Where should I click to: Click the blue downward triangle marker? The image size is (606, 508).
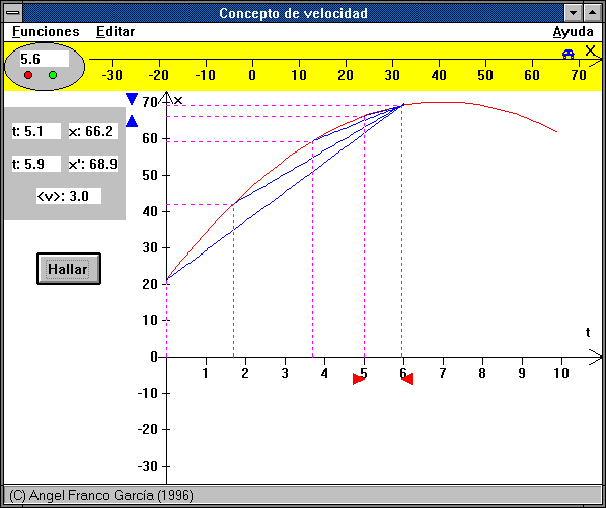pos(132,99)
